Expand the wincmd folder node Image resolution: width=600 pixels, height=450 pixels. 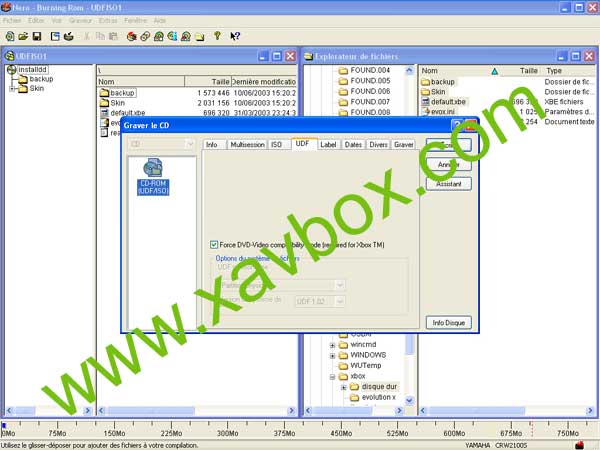(332, 345)
